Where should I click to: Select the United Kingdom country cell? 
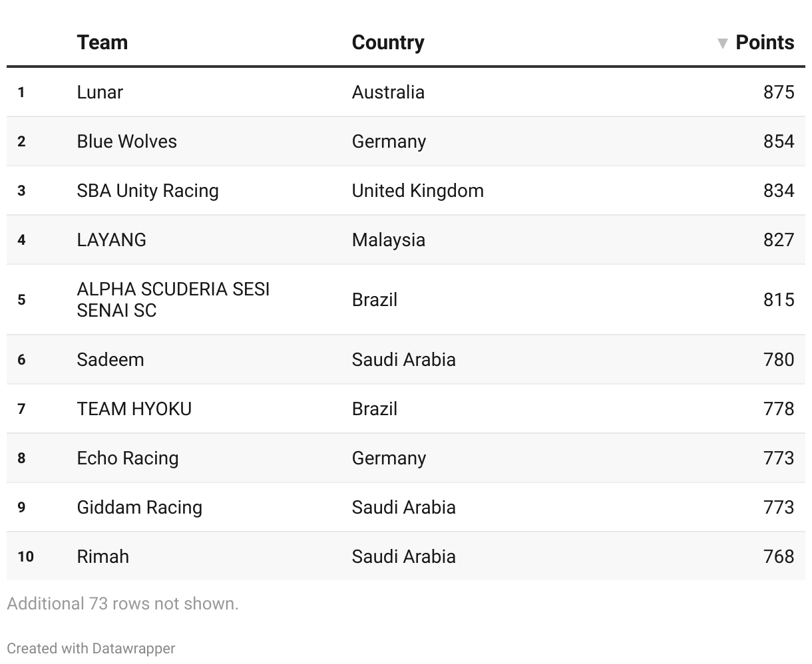(417, 190)
